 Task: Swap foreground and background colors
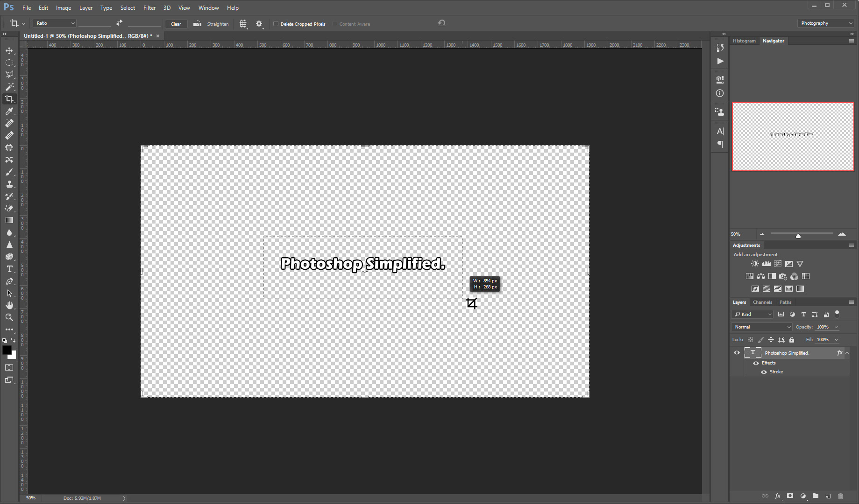[x=13, y=340]
